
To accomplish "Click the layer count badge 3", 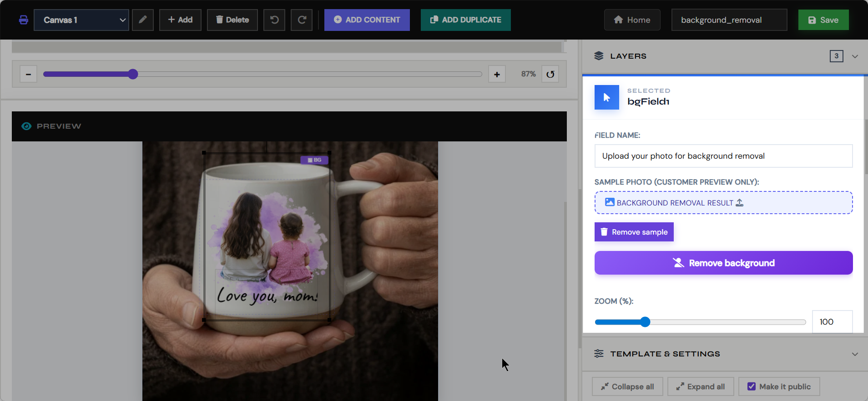I will pyautogui.click(x=836, y=56).
